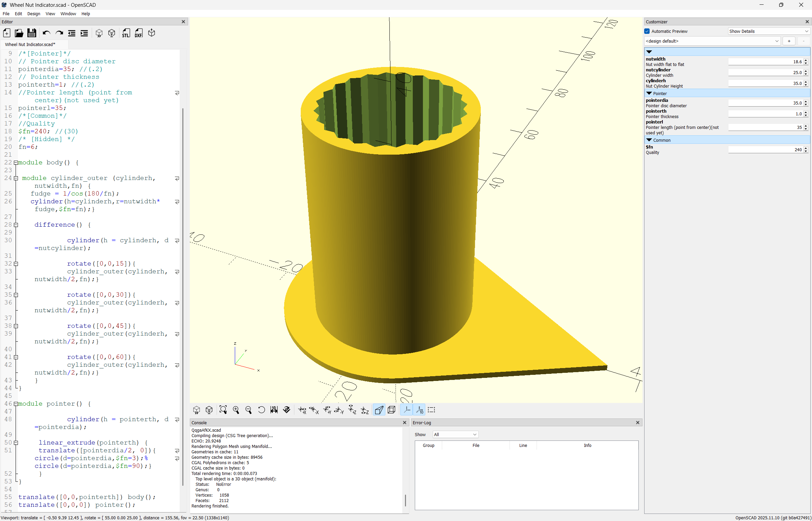The height and width of the screenshot is (521, 812).
Task: Click the pointerdia value field
Action: pyautogui.click(x=766, y=103)
